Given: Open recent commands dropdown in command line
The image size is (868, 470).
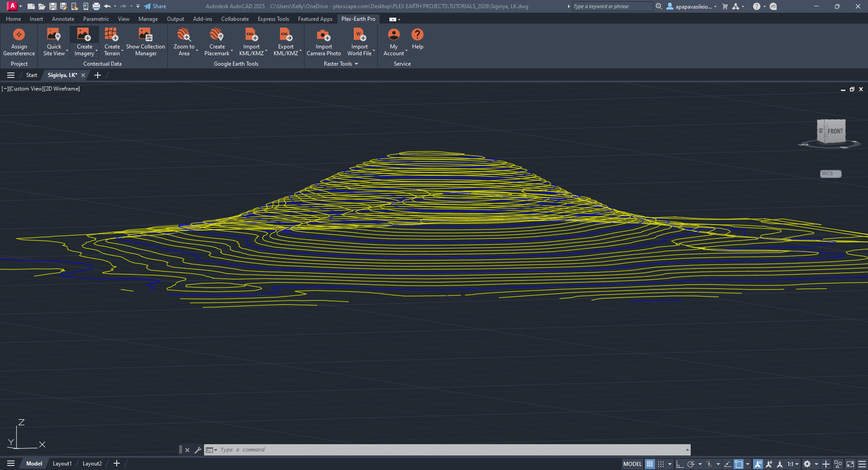Looking at the screenshot, I should click(211, 450).
